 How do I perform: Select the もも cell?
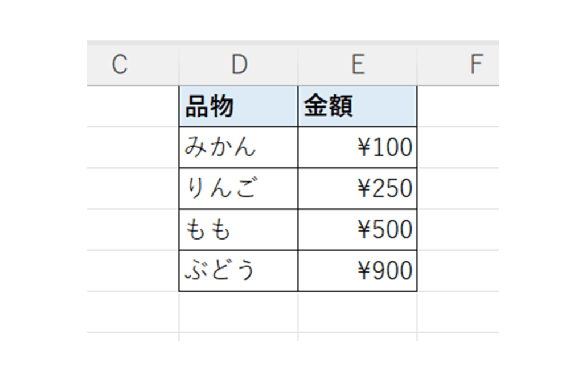pos(238,229)
